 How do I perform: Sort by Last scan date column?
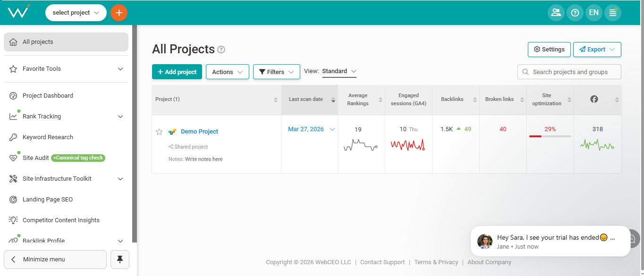pyautogui.click(x=333, y=100)
